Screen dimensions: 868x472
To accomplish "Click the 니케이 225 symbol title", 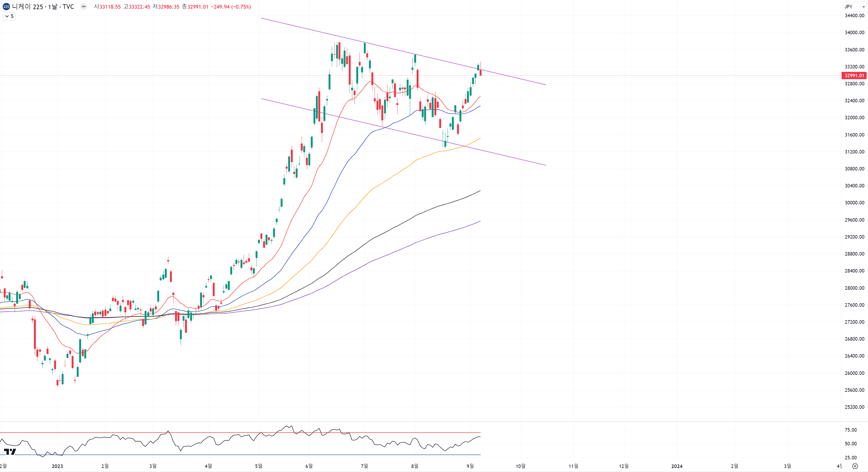I will coord(27,6).
